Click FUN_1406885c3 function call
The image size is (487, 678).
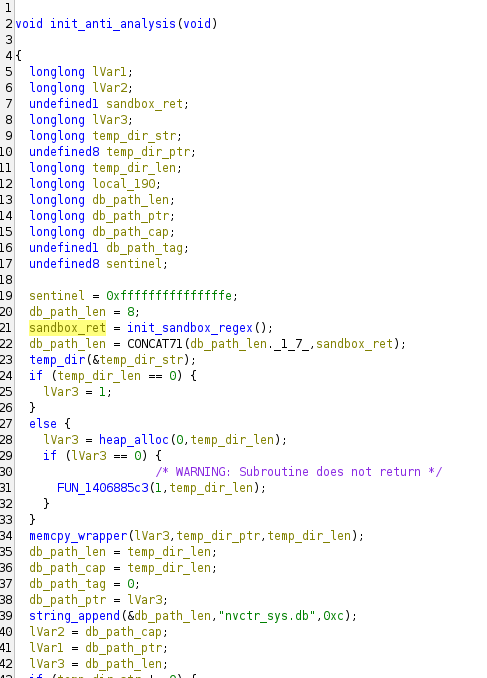tap(103, 488)
